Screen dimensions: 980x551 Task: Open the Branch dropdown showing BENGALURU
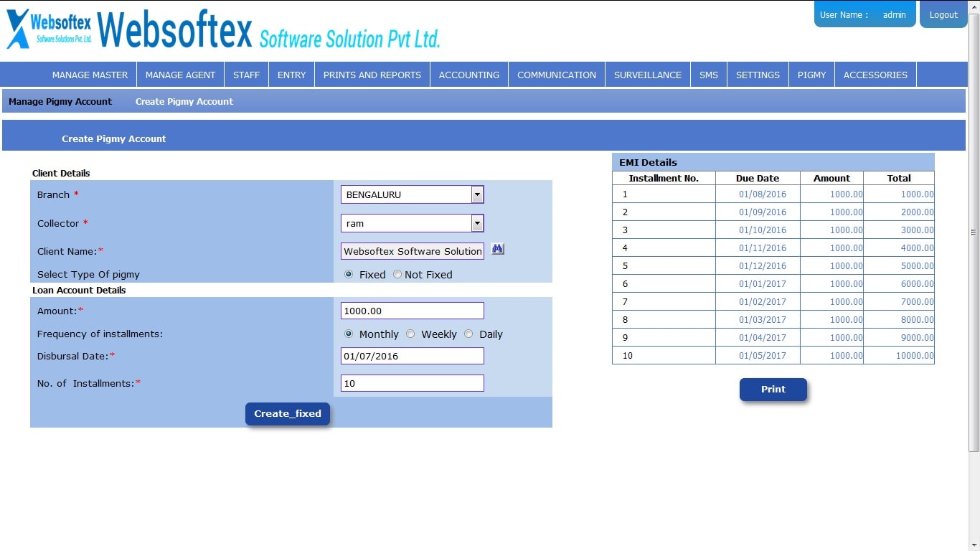[413, 194]
